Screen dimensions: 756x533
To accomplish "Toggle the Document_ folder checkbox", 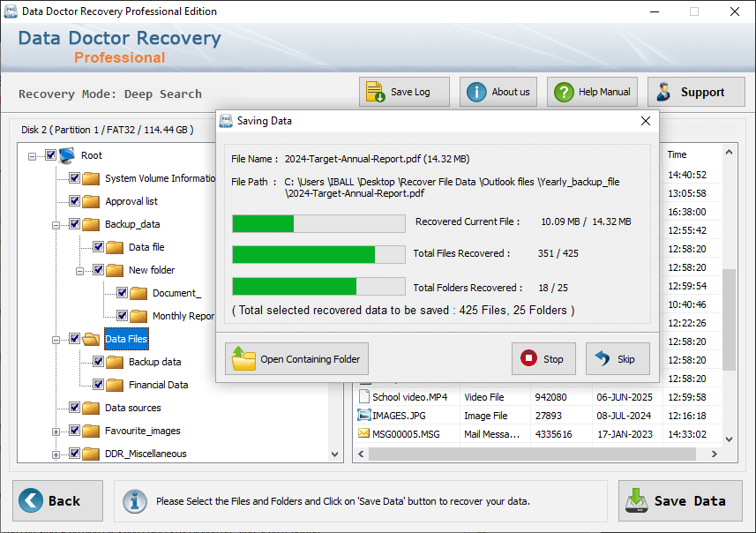I will 122,292.
